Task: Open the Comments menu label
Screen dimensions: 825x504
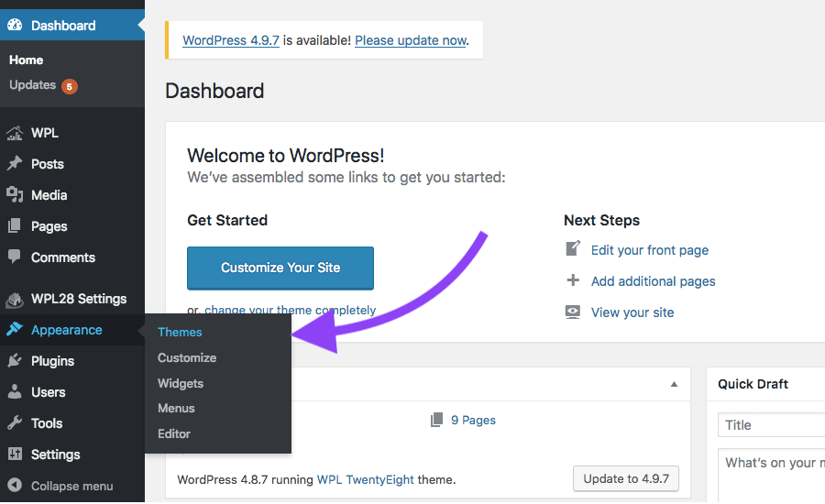Action: point(63,257)
